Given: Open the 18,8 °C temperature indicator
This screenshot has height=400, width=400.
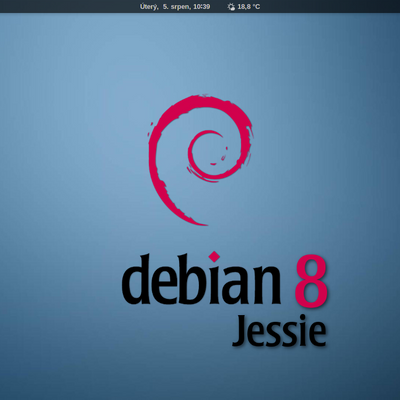Looking at the screenshot, I should 249,7.
